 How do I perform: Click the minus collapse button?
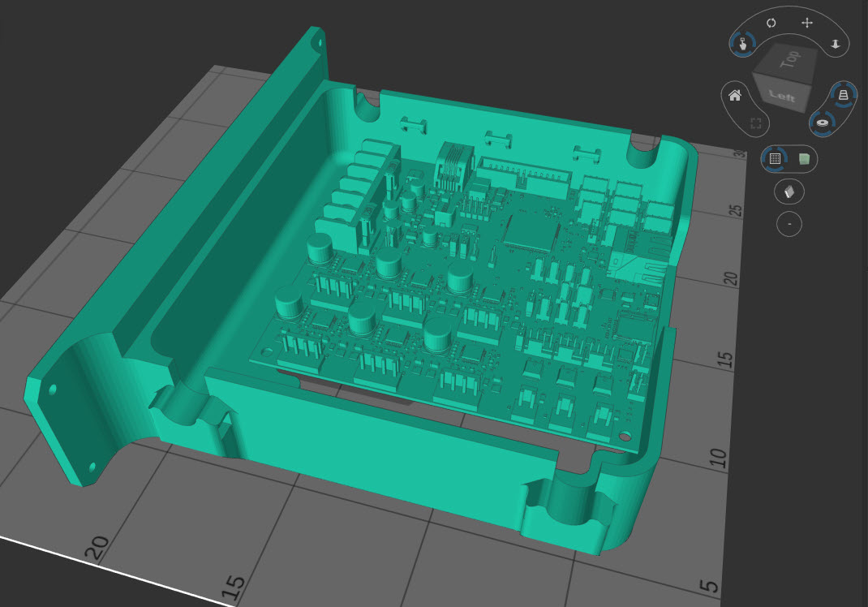tap(789, 224)
